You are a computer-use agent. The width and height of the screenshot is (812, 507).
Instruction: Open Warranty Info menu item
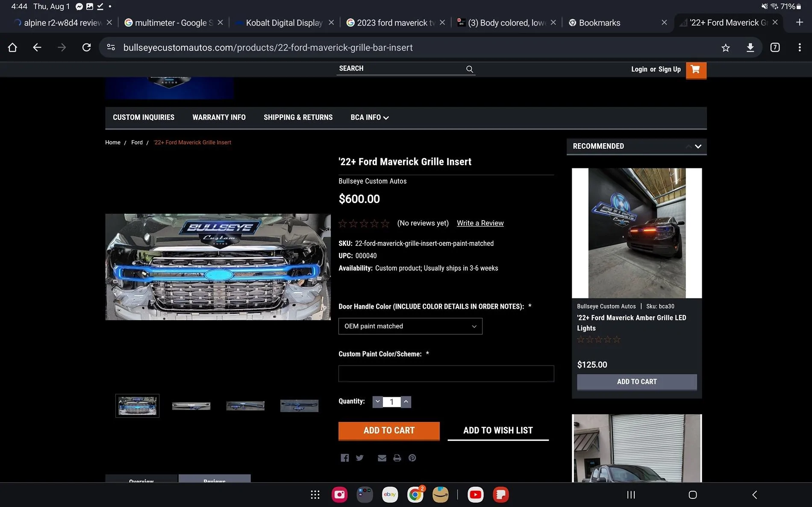pyautogui.click(x=219, y=118)
